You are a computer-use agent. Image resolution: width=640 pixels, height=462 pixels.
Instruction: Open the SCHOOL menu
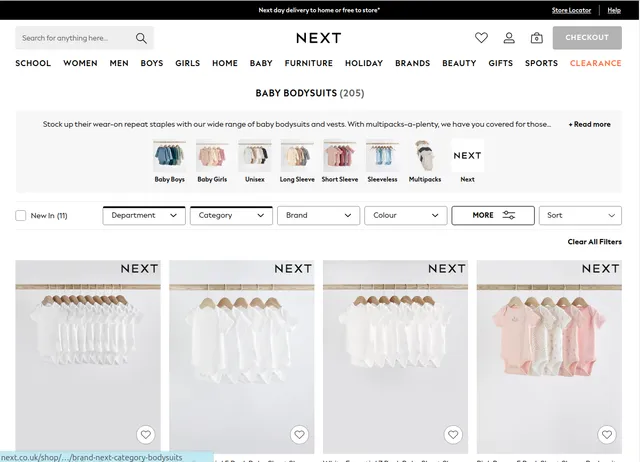click(33, 63)
